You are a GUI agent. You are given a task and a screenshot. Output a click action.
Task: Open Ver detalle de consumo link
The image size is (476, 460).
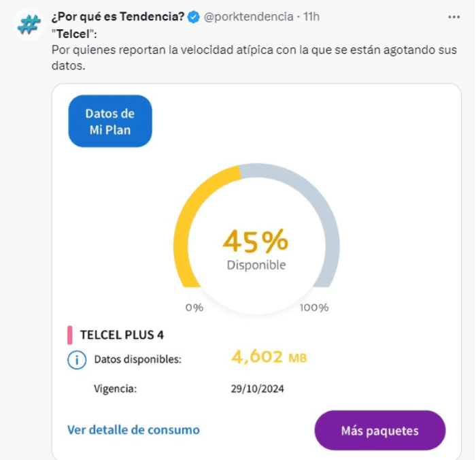tap(133, 430)
